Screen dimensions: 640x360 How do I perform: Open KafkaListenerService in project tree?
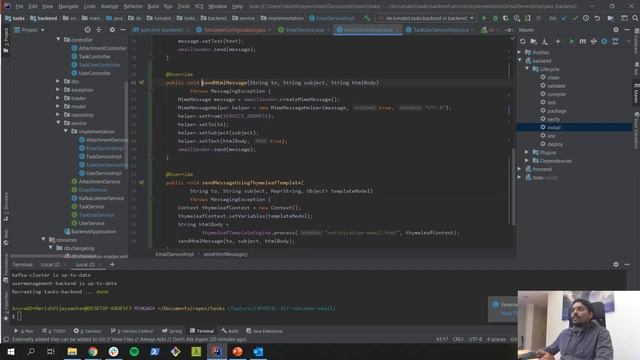101,198
